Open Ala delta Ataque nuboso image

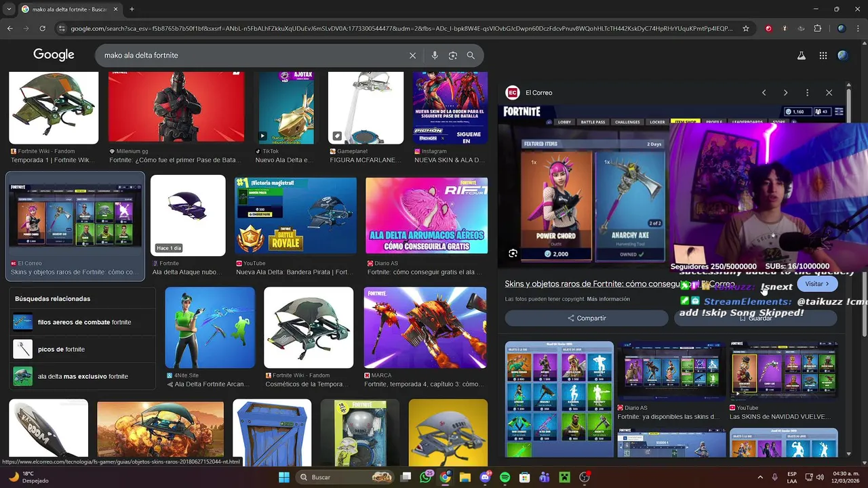pyautogui.click(x=188, y=216)
